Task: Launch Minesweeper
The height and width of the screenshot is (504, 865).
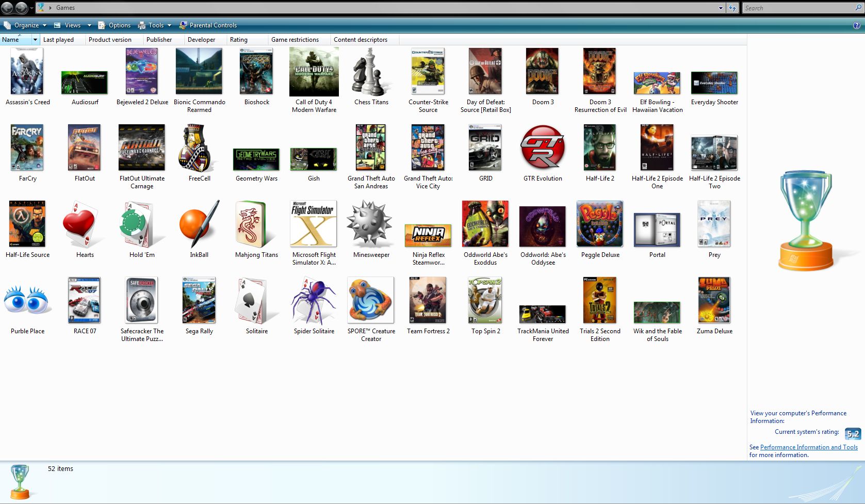Action: [x=370, y=224]
